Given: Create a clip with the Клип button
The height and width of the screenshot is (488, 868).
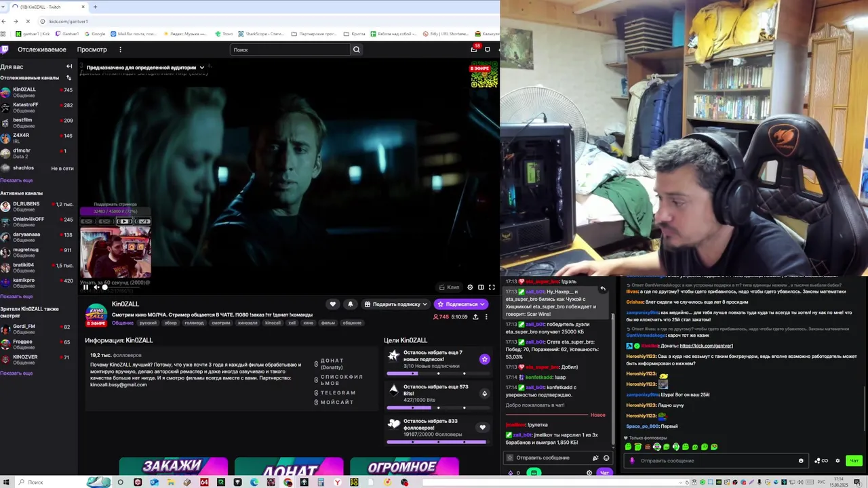Looking at the screenshot, I should pyautogui.click(x=449, y=287).
